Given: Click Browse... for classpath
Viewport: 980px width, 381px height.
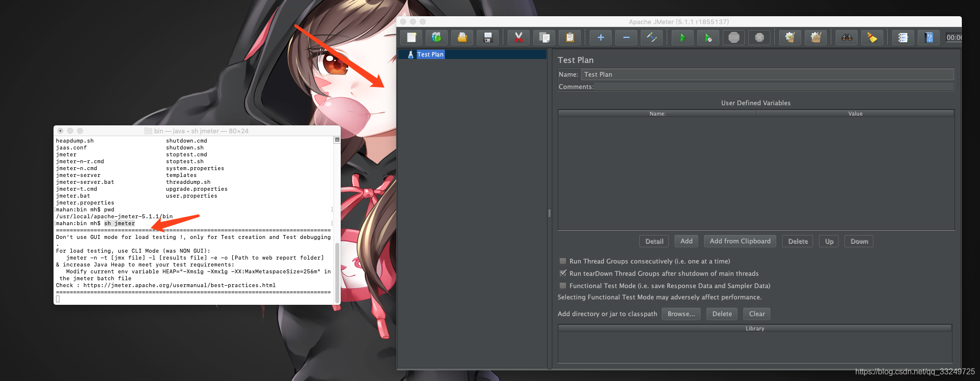Looking at the screenshot, I should pos(681,314).
